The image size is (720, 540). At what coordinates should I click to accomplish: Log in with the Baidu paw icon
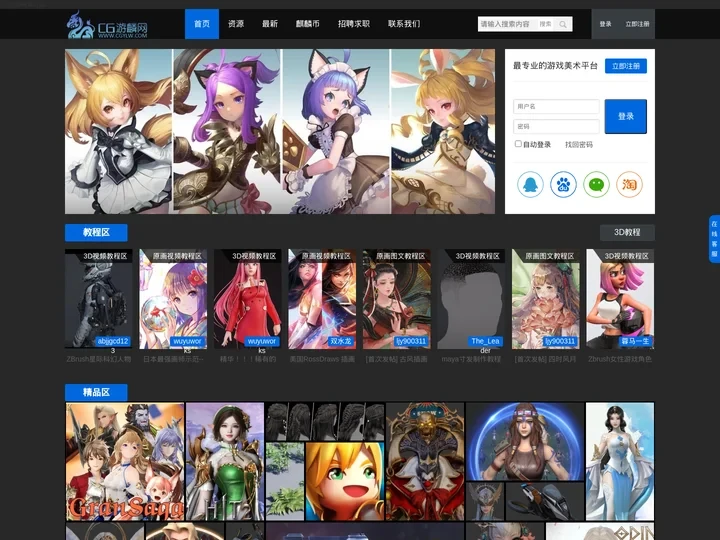click(563, 185)
